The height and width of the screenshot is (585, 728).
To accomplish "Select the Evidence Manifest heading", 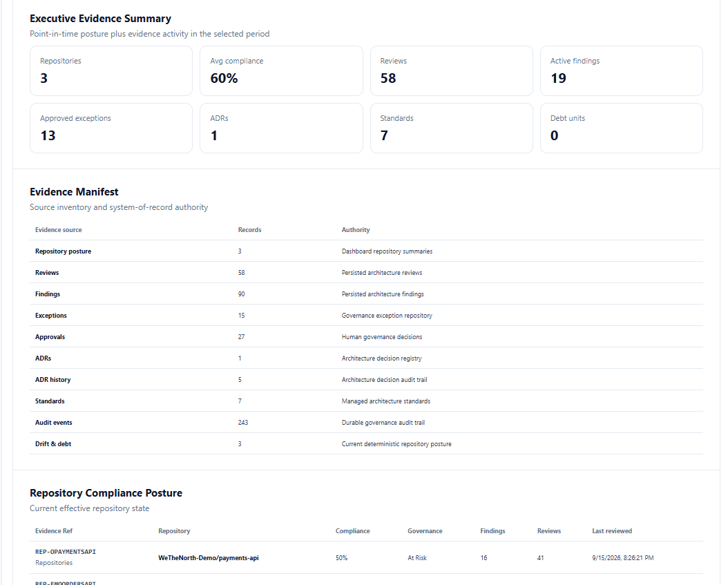I will [74, 192].
